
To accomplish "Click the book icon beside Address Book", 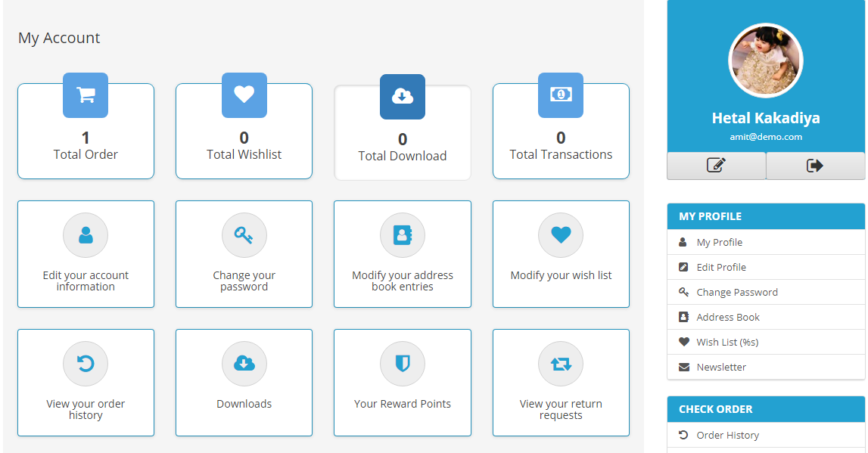I will (x=683, y=317).
